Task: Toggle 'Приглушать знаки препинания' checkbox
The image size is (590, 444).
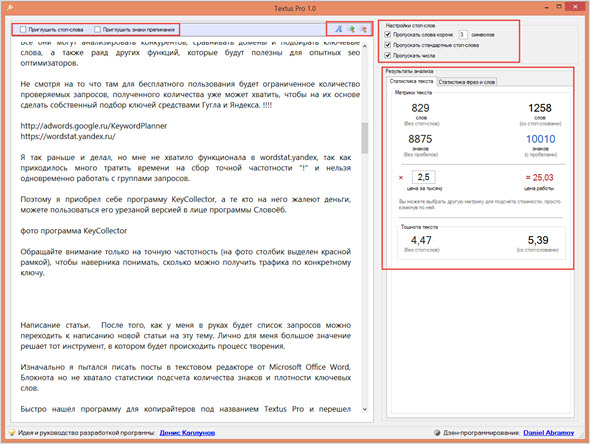Action: 97,29
